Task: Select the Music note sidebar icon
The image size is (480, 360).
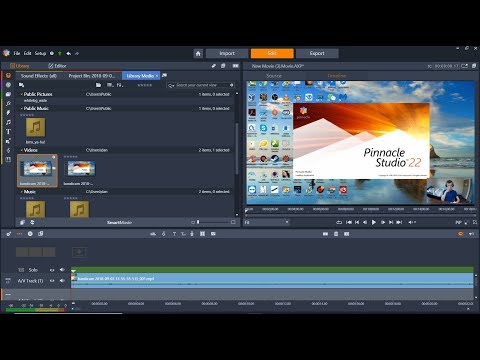Action: [x=8, y=122]
